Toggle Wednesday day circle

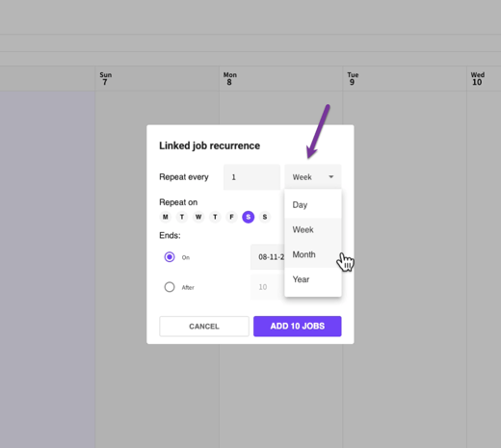pyautogui.click(x=198, y=217)
